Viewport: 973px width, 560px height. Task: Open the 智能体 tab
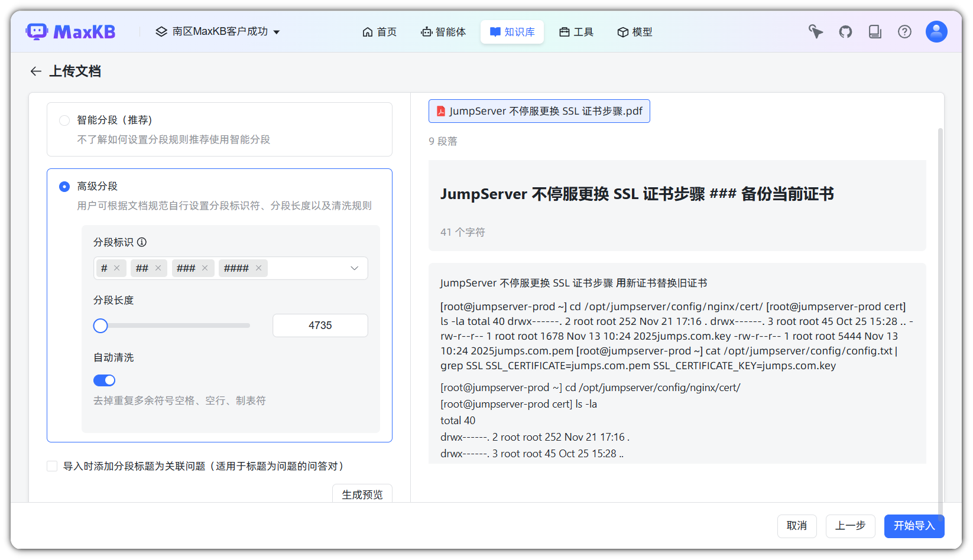(x=443, y=32)
